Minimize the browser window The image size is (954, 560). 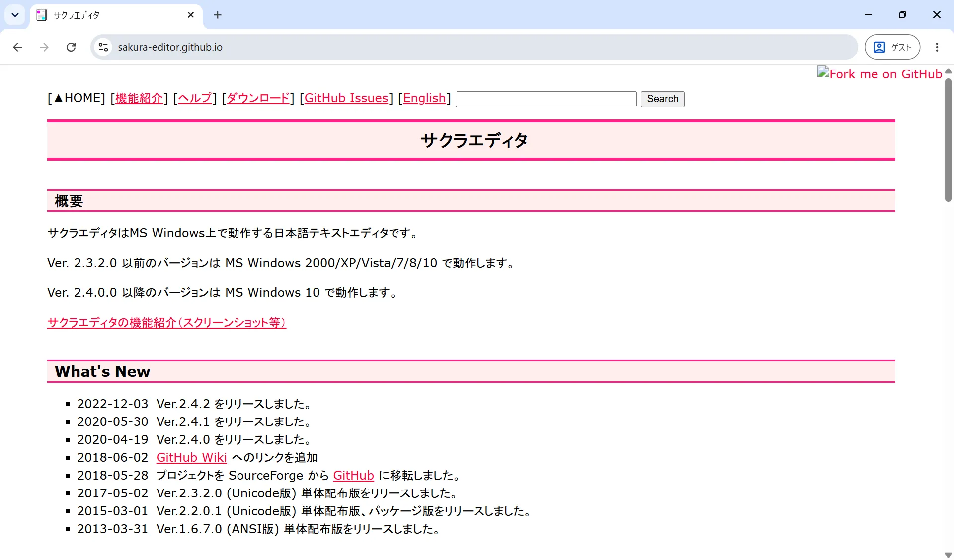pos(868,15)
